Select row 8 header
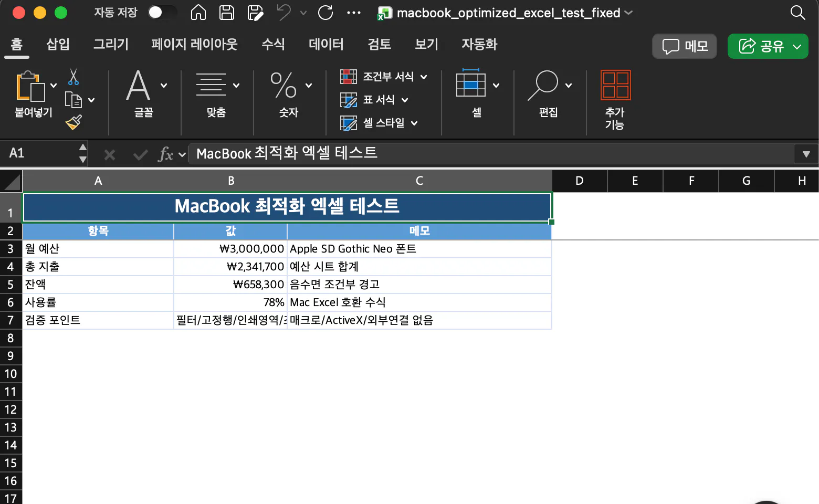The width and height of the screenshot is (819, 504). [10, 338]
